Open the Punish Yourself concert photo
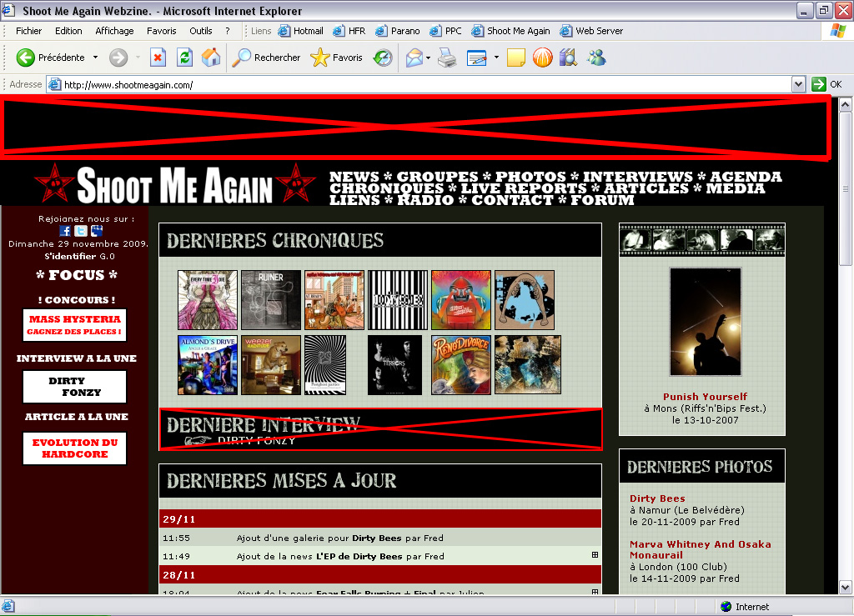This screenshot has width=854, height=616. (706, 322)
